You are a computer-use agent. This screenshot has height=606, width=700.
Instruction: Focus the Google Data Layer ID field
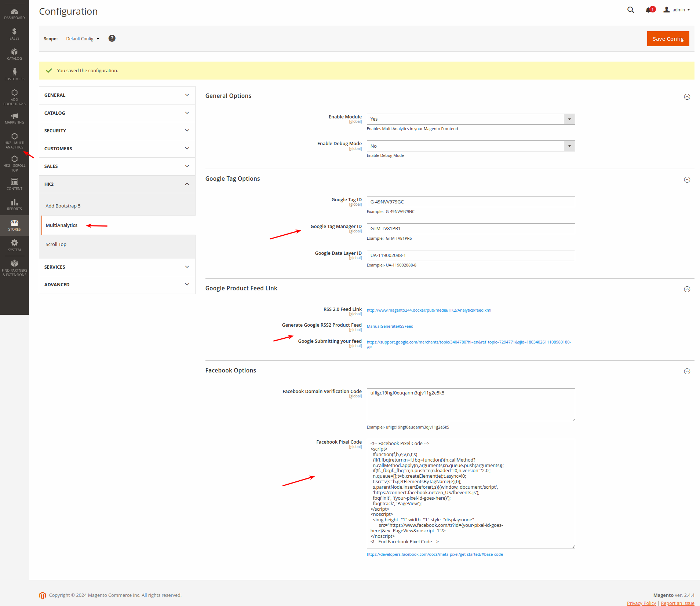tap(471, 256)
